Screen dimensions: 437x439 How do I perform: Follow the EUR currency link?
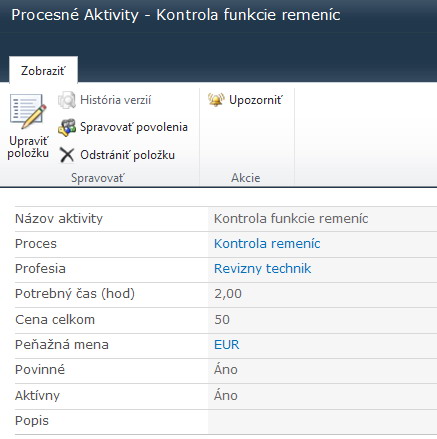coord(227,345)
